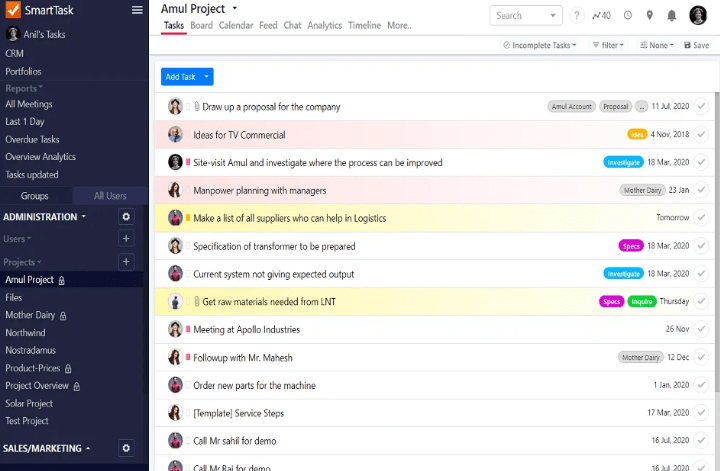Click assignee avatar on Manpower planning task
This screenshot has width=720, height=471.
pos(175,190)
